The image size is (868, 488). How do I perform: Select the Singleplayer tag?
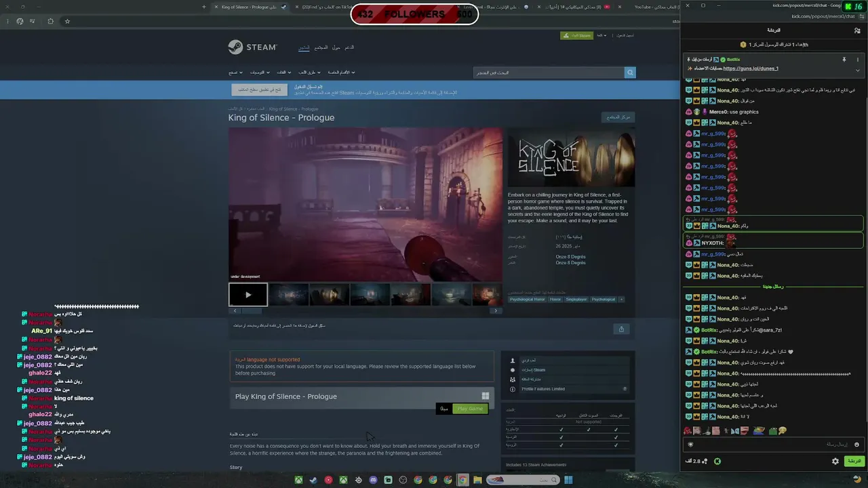(x=576, y=300)
